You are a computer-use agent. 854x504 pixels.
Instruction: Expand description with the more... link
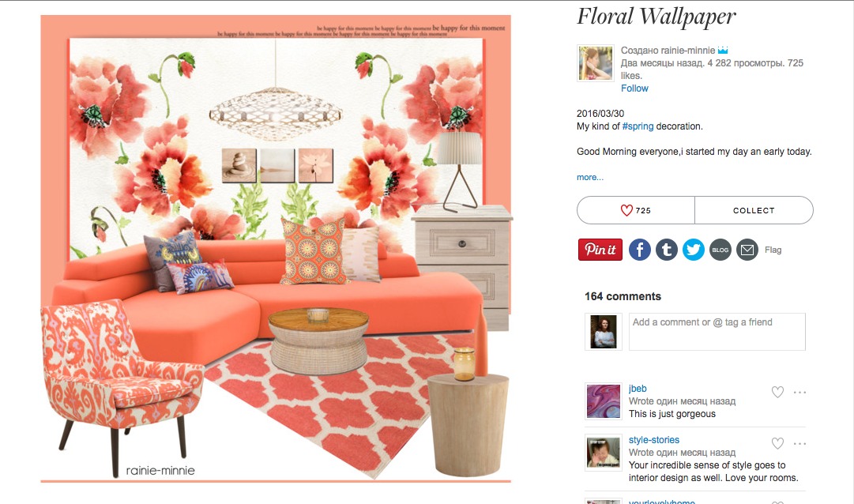[590, 177]
